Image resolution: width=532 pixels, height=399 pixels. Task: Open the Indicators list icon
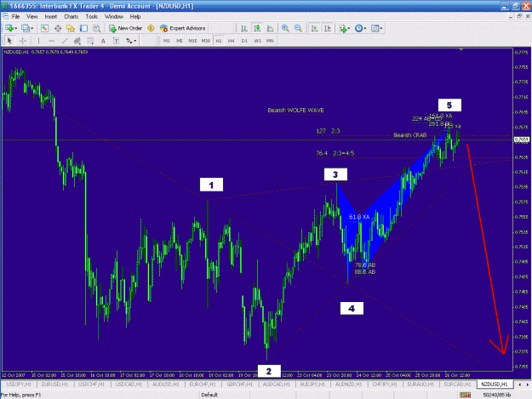tap(343, 28)
